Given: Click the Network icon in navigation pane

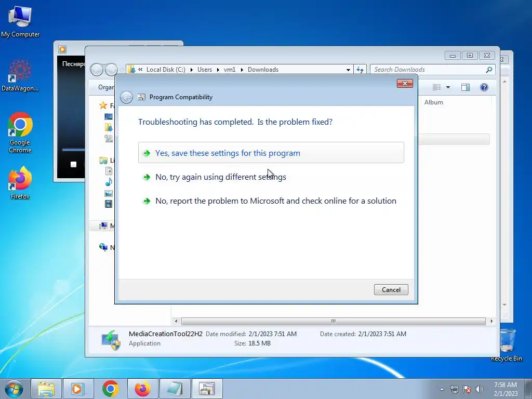Looking at the screenshot, I should pyautogui.click(x=103, y=247).
